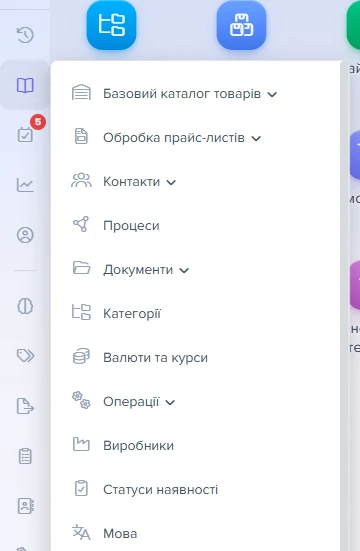Open the analytics line chart sidebar icon
The image size is (360, 551).
coord(25,184)
